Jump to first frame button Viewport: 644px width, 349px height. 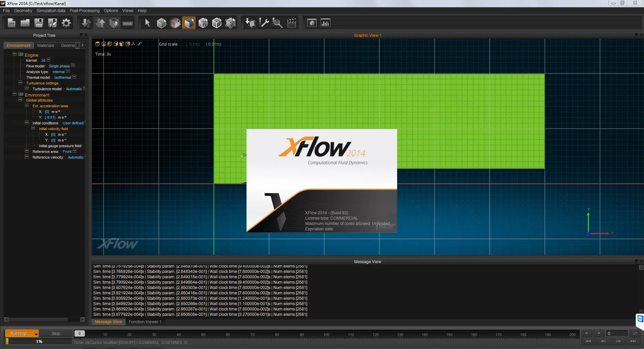point(588,341)
